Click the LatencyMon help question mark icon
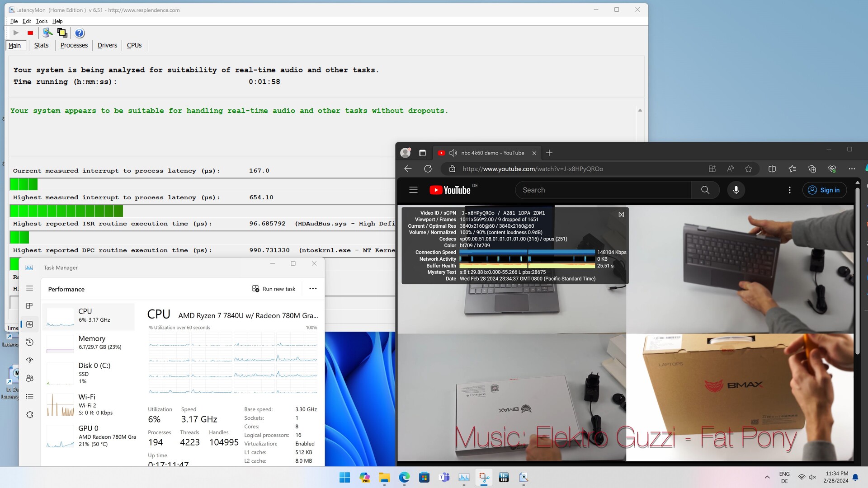Viewport: 868px width, 488px height. (80, 33)
